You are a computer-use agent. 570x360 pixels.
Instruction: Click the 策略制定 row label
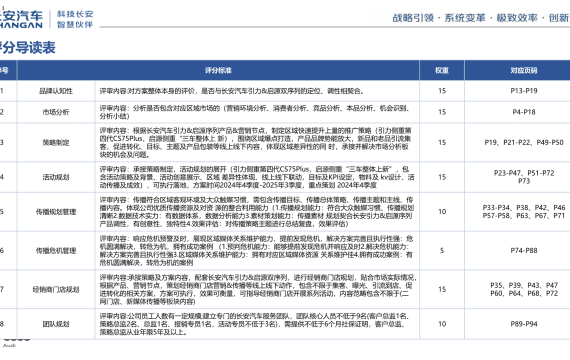[56, 143]
